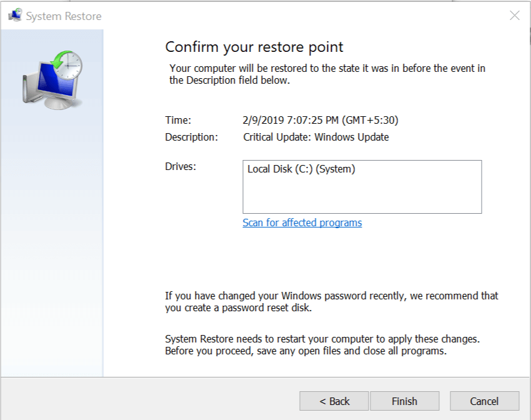531x420 pixels.
Task: Click the restore time value 2/9/2019 7:07:25 PM
Action: pos(320,120)
